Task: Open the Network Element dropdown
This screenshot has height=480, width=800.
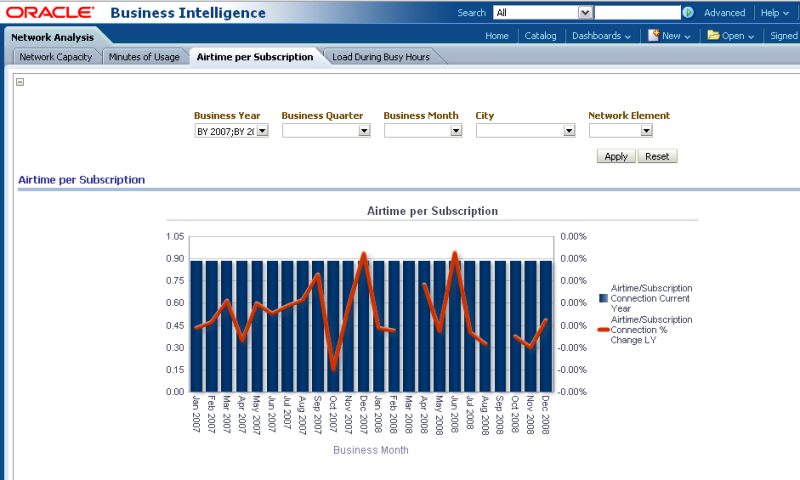Action: click(646, 131)
